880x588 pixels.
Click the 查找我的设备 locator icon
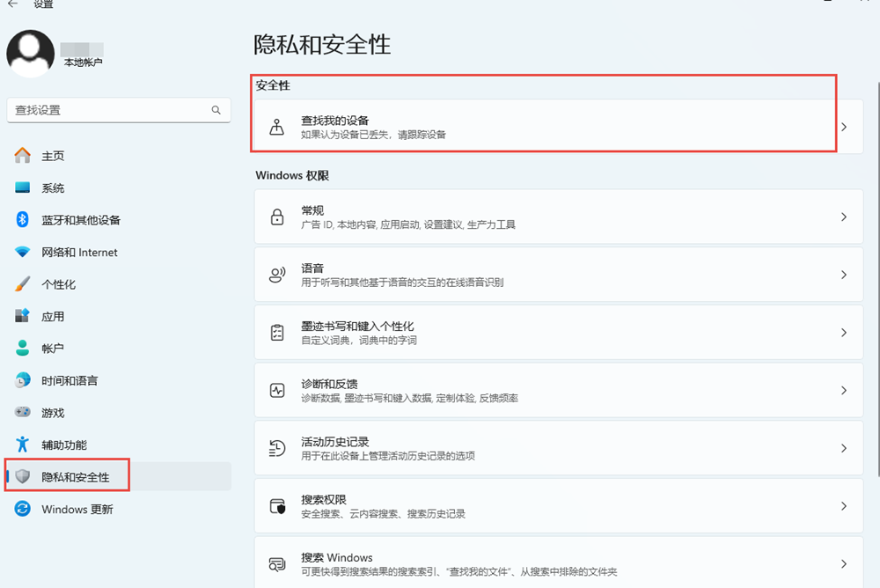tap(276, 127)
